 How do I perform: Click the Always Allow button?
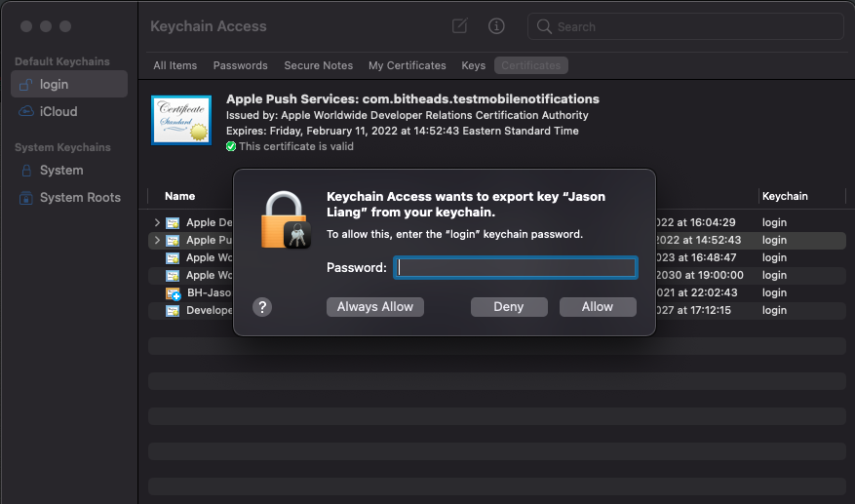375,307
